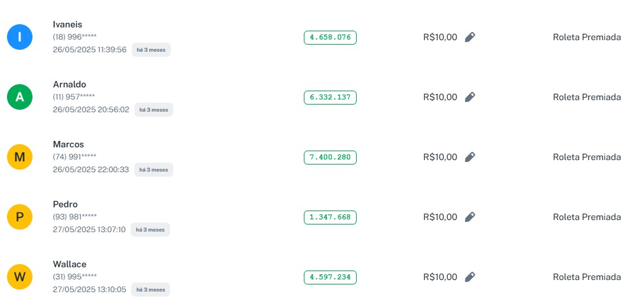This screenshot has height=303, width=644.
Task: Select the yellow W avatar for Wallace
Action: pos(20,277)
